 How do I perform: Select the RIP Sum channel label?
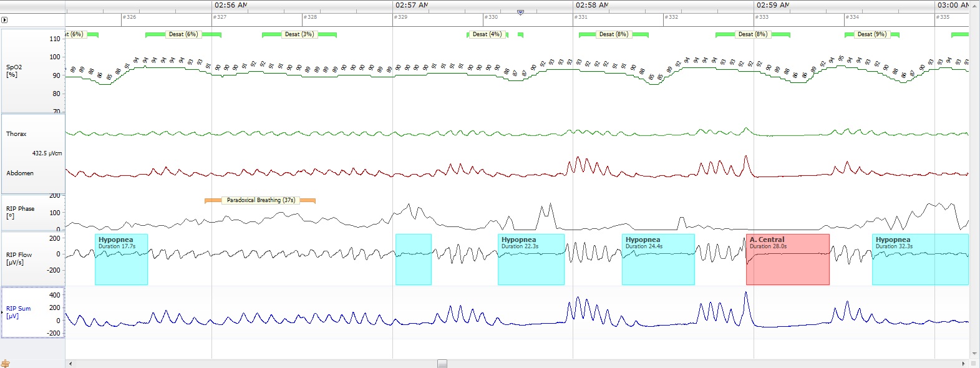pos(17,312)
